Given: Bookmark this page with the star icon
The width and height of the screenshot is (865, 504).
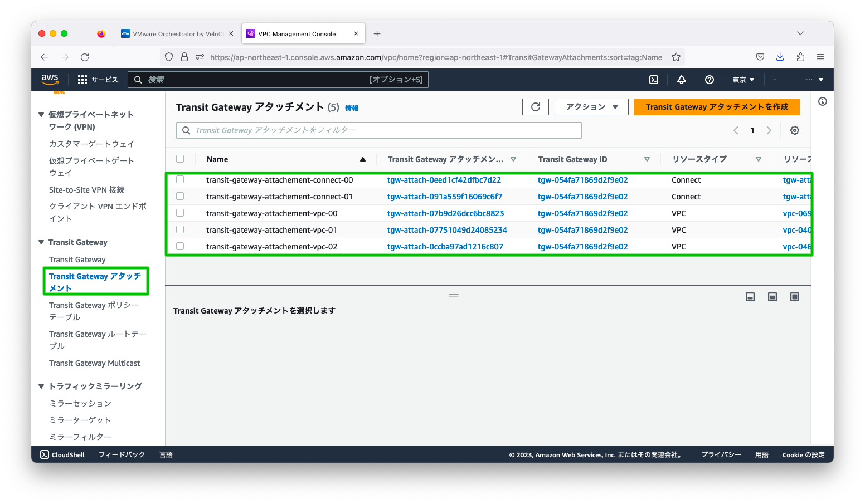Looking at the screenshot, I should pos(676,57).
